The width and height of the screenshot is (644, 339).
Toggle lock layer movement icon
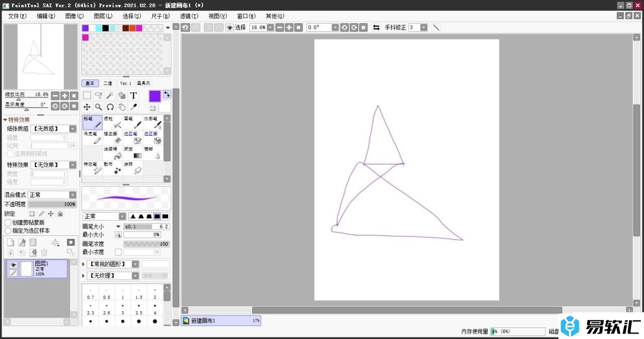point(51,214)
